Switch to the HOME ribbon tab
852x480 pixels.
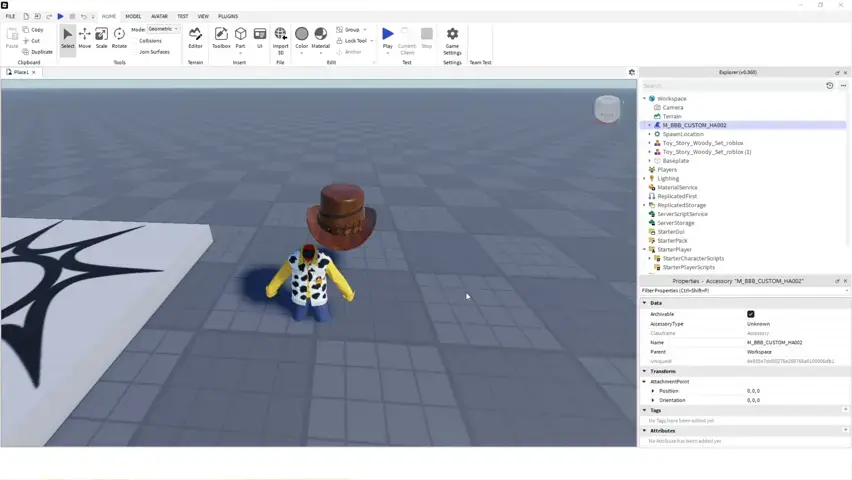pyautogui.click(x=109, y=16)
